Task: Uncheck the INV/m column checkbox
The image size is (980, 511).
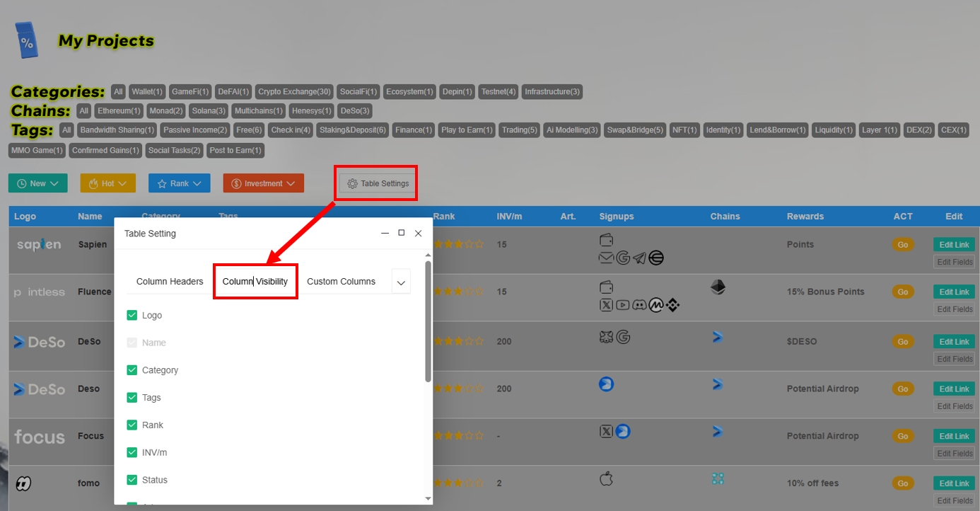Action: click(132, 452)
